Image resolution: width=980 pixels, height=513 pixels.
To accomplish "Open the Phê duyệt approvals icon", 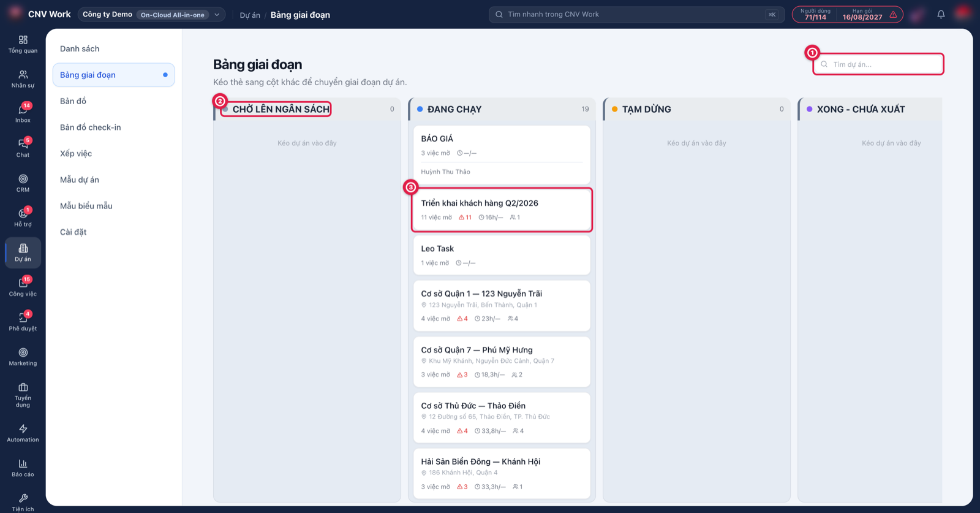I will pyautogui.click(x=23, y=322).
